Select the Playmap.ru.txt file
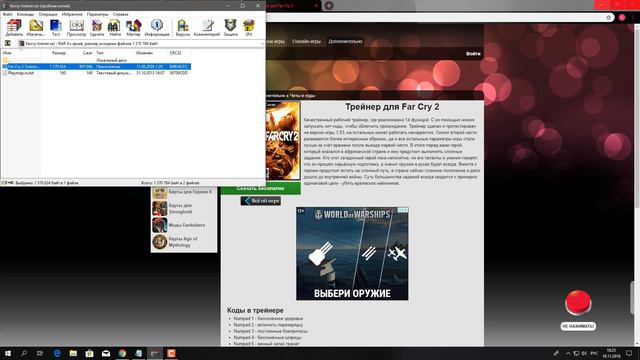This screenshot has height=360, width=640. coord(96,73)
